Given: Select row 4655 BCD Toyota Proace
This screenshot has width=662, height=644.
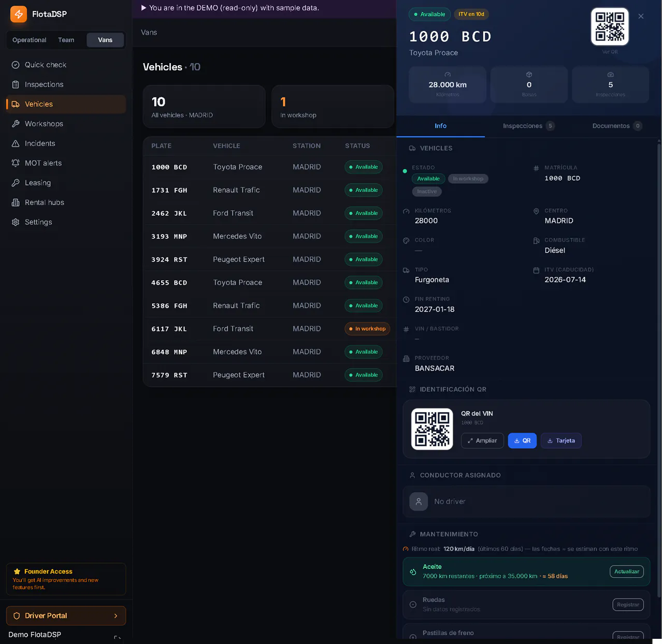Looking at the screenshot, I should (x=269, y=283).
